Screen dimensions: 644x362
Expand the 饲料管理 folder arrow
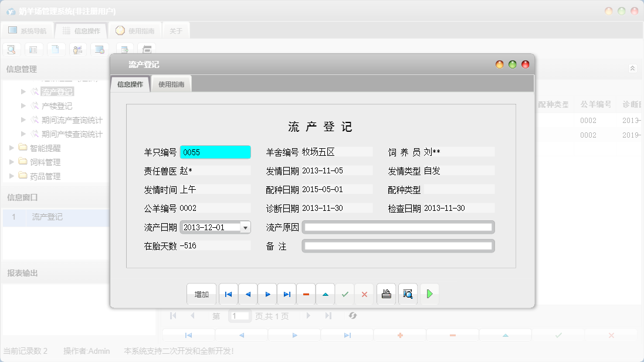point(12,162)
